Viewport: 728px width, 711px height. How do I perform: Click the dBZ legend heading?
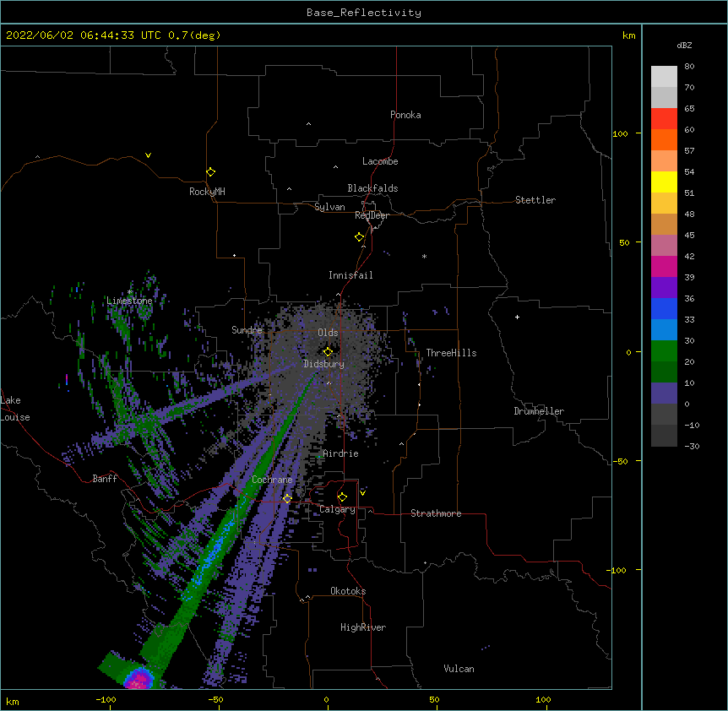pyautogui.click(x=684, y=45)
